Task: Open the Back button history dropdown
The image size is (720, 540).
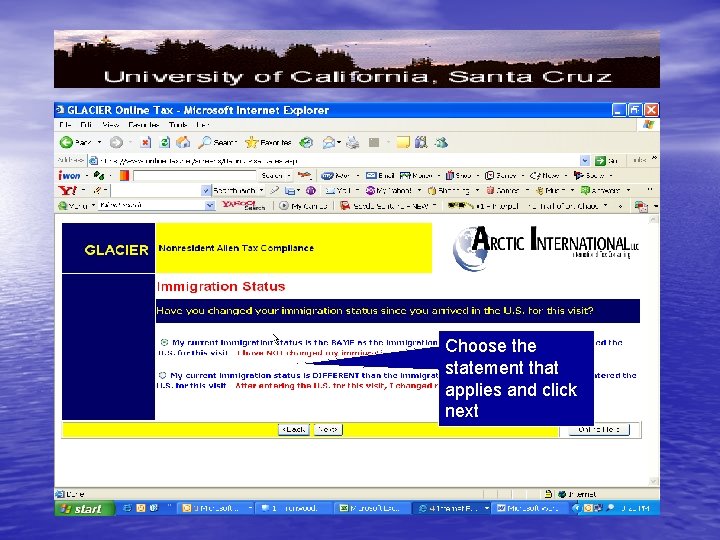Action: click(x=99, y=143)
